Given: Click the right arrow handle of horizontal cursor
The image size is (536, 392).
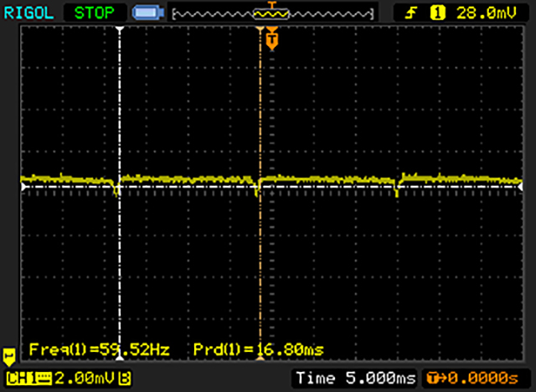Looking at the screenshot, I should (520, 187).
